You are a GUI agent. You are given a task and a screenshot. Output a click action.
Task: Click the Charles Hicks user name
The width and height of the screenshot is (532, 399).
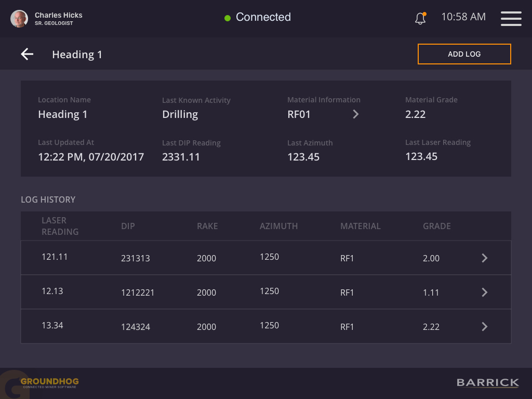(58, 15)
